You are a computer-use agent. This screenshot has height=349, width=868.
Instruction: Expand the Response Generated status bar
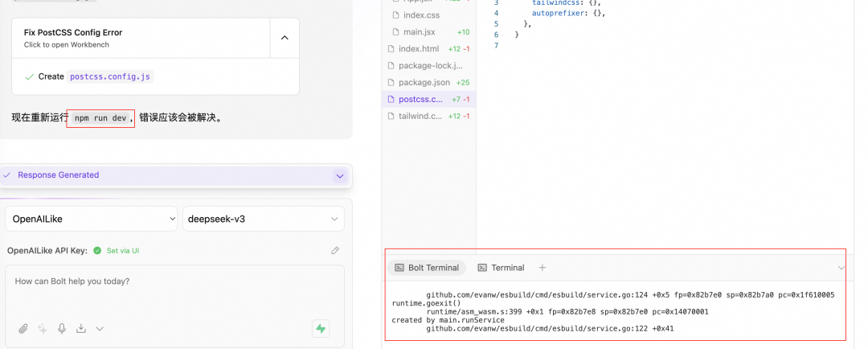click(339, 175)
